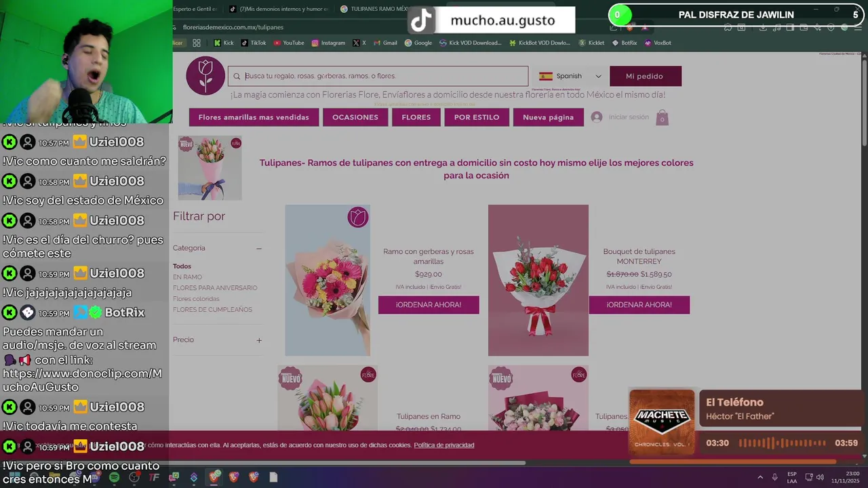Filter by FLORES PARA ANIVERSARIO category
This screenshot has height=488, width=868.
pyautogui.click(x=215, y=288)
